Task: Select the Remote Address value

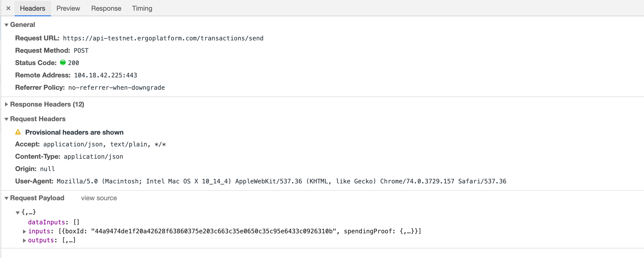Action: tap(105, 75)
